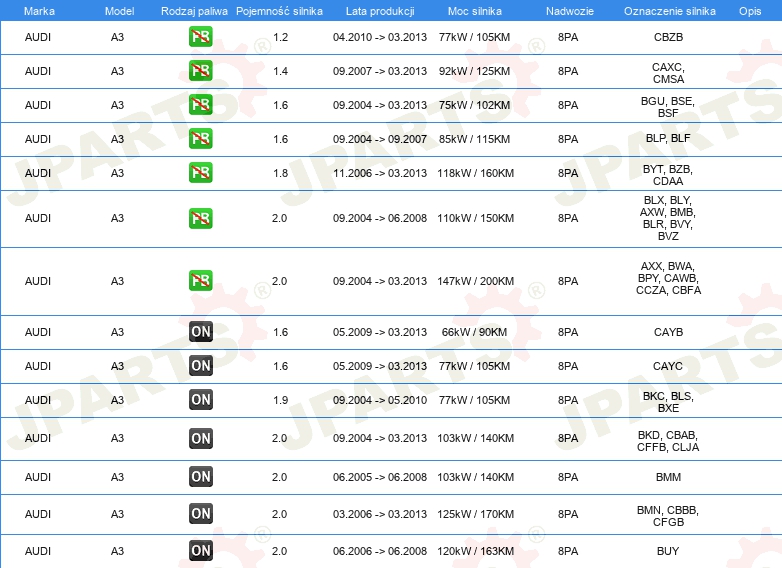Click the petrol icon for the 118kW 1.8 row

click(200, 173)
